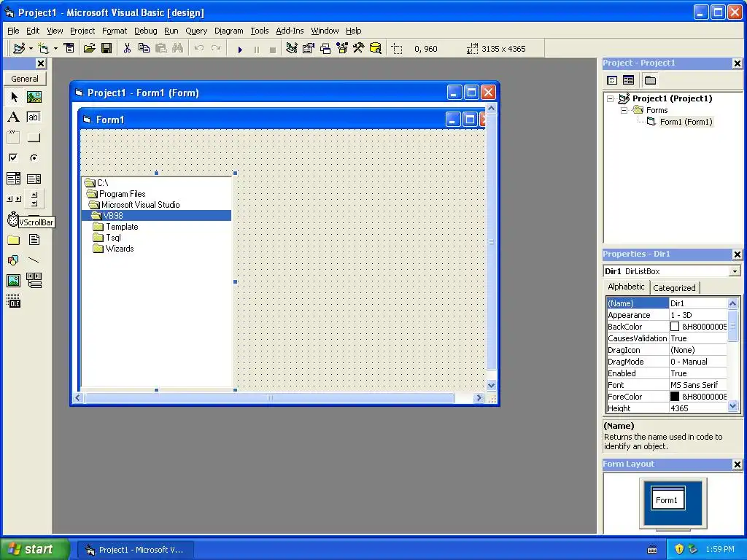Open the Format menu
Image resolution: width=747 pixels, height=560 pixels.
click(115, 31)
